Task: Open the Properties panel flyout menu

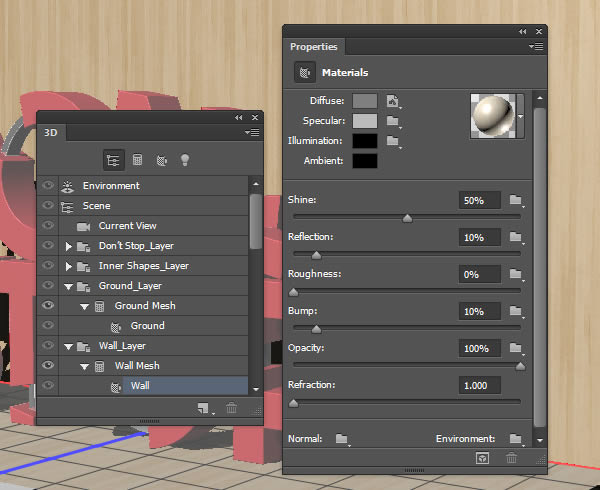Action: pos(536,47)
